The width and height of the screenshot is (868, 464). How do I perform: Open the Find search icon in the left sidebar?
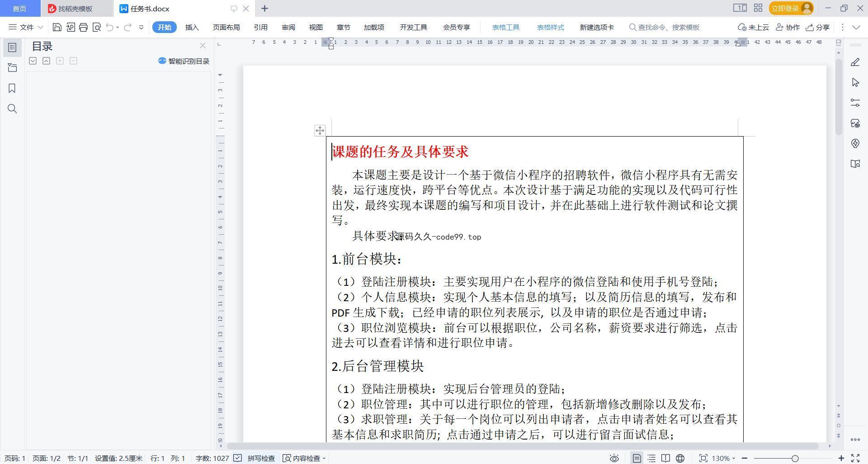tap(12, 109)
